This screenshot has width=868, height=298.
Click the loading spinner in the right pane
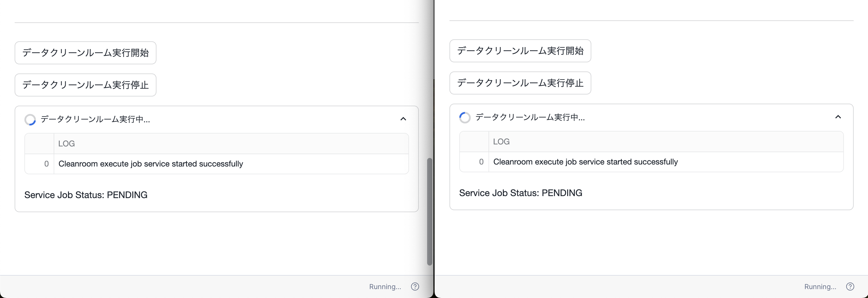coord(465,118)
